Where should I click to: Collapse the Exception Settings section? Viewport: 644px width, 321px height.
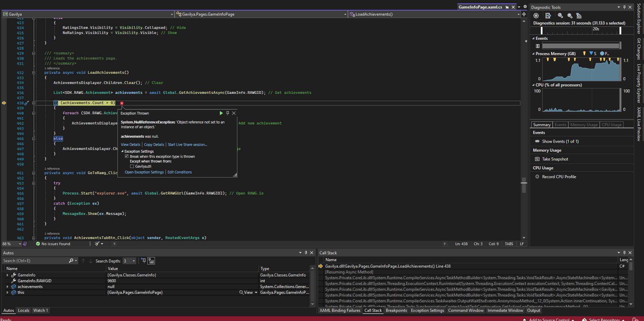point(122,151)
